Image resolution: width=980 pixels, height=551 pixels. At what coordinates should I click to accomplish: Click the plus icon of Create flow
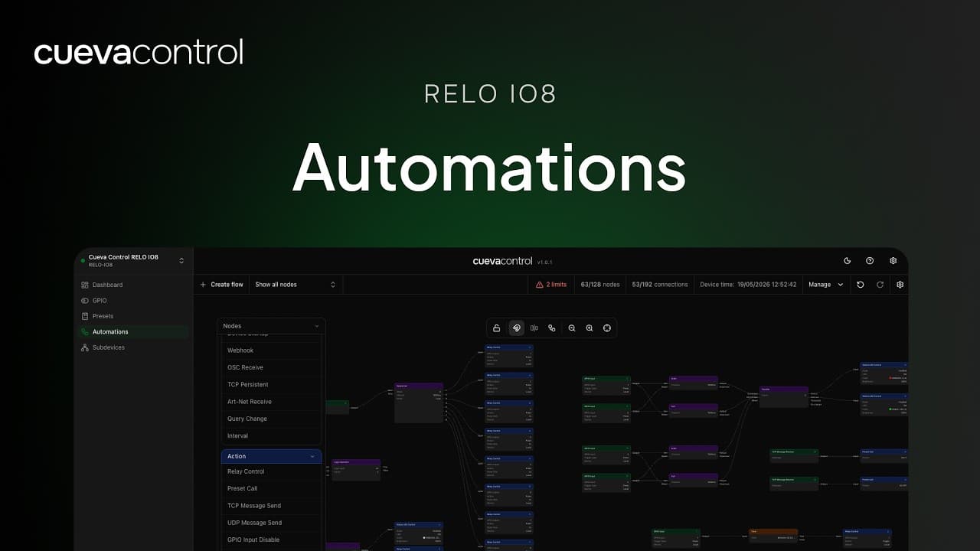[x=203, y=285]
